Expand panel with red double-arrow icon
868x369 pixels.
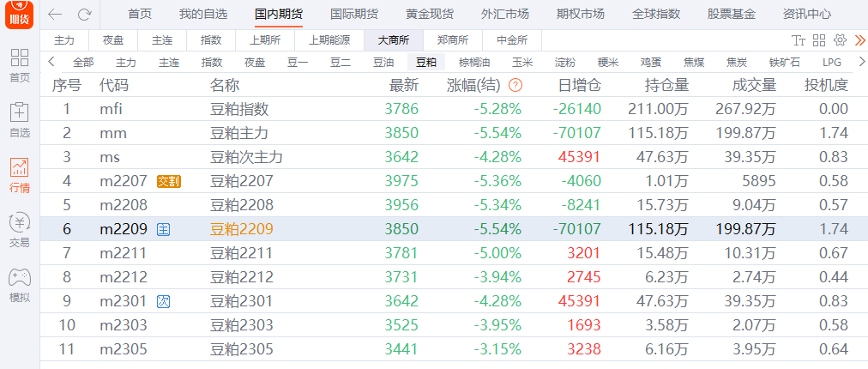pos(859,39)
